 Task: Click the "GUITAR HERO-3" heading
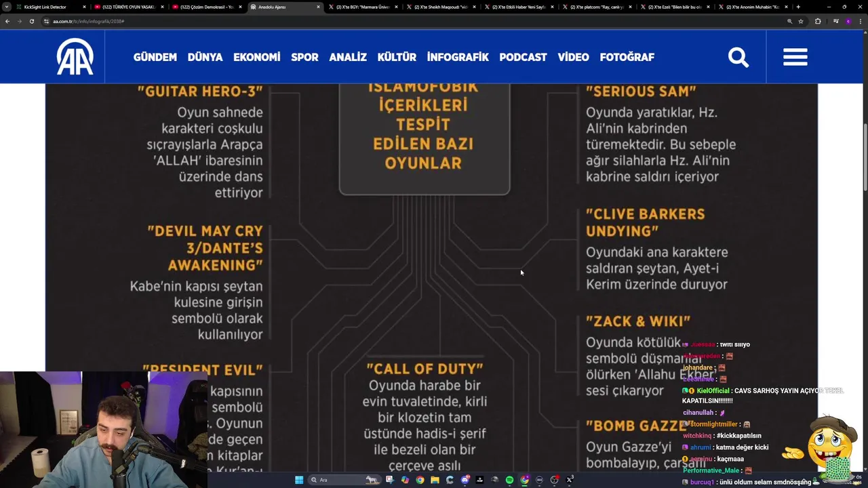coord(200,91)
